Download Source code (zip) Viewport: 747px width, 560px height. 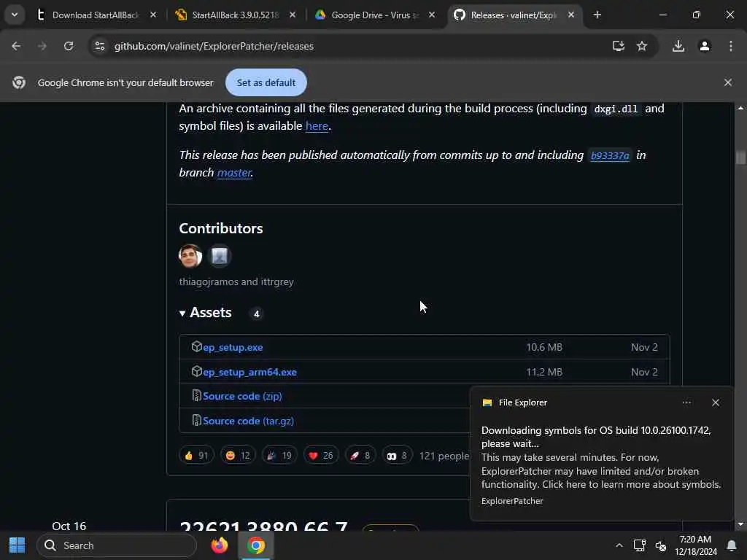point(242,396)
